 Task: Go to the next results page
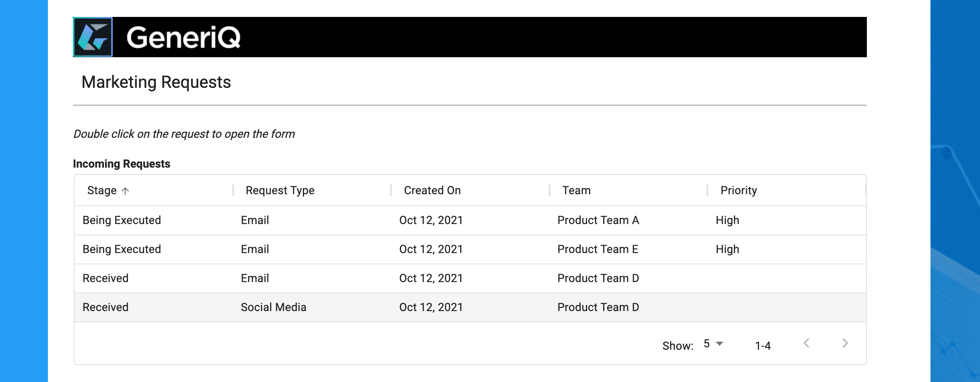(845, 343)
